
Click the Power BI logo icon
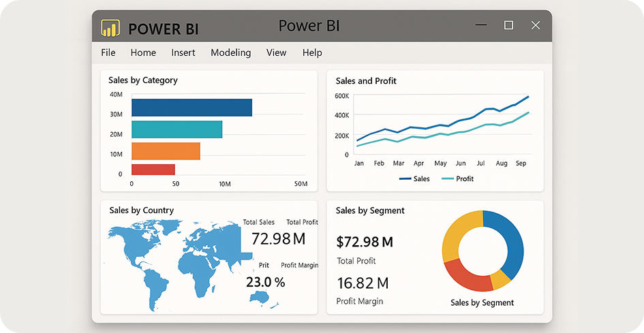click(110, 28)
